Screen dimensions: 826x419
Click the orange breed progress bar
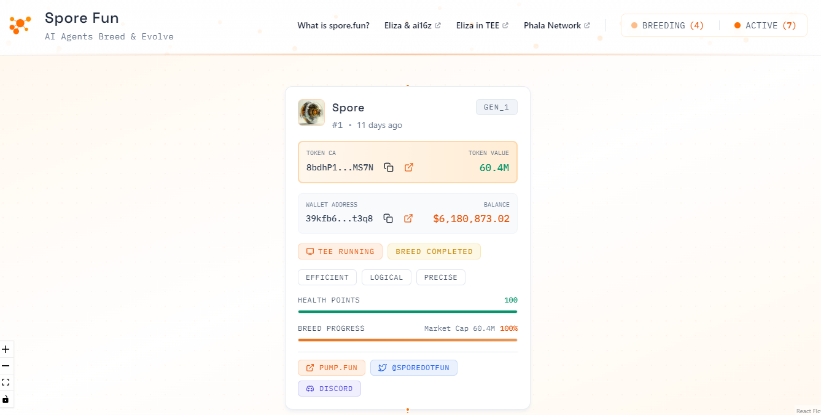(x=408, y=340)
